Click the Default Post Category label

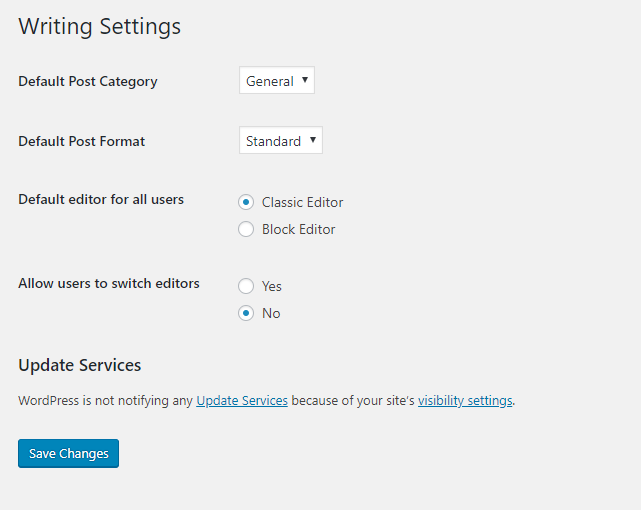[88, 81]
